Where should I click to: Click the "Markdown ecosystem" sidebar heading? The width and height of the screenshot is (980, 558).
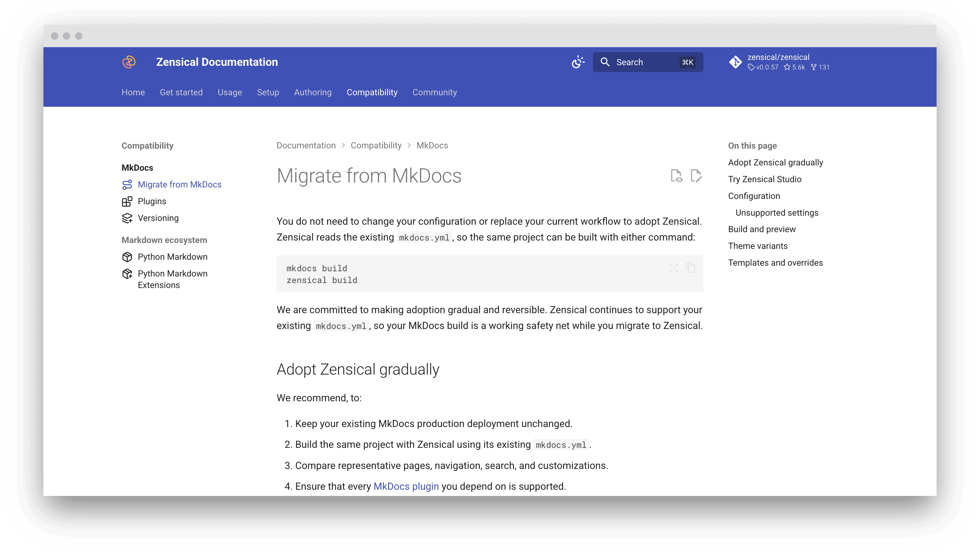[x=164, y=240]
